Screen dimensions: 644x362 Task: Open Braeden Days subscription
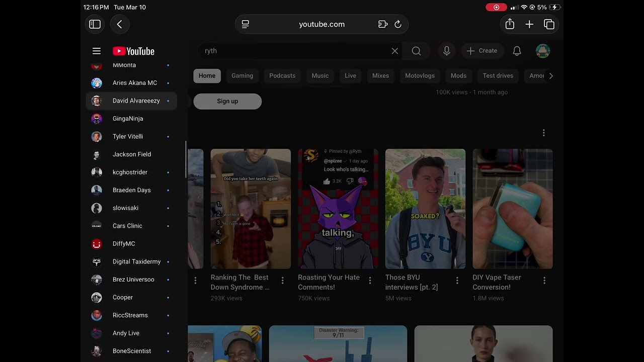click(x=132, y=190)
